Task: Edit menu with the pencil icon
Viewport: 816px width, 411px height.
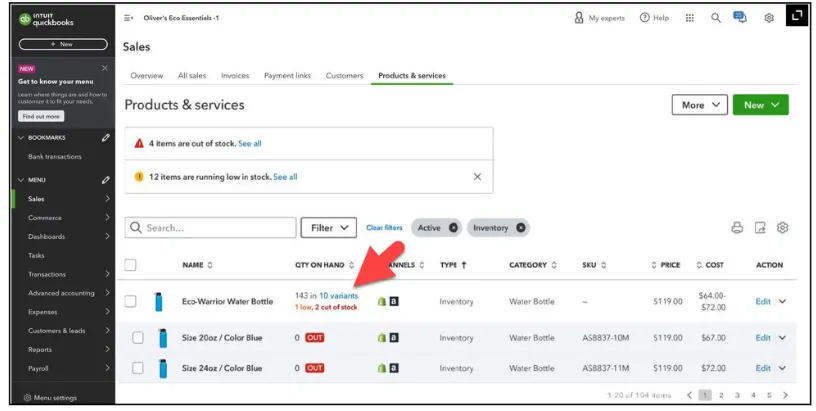Action: point(106,179)
